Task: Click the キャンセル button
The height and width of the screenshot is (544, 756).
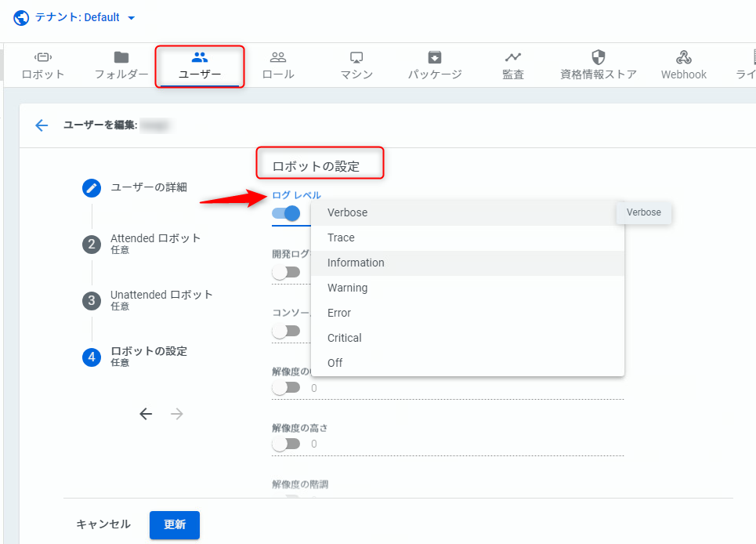Action: coord(103,524)
